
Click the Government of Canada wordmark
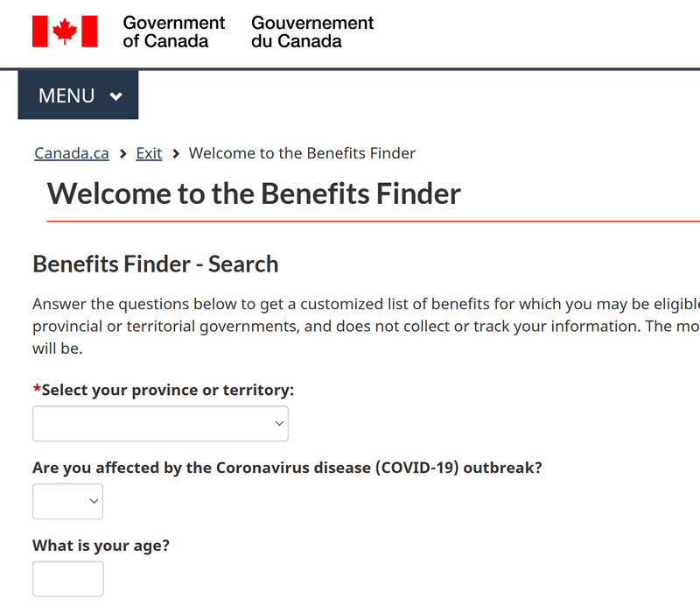point(173,32)
